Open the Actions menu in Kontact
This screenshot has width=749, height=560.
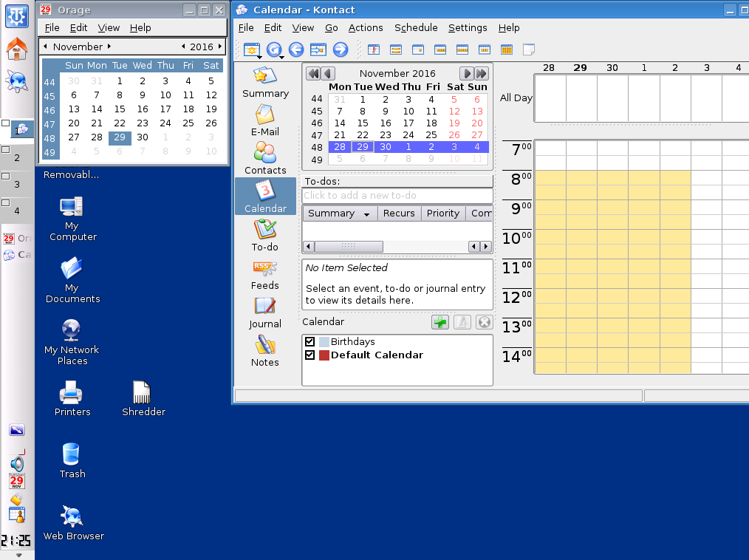pos(366,28)
